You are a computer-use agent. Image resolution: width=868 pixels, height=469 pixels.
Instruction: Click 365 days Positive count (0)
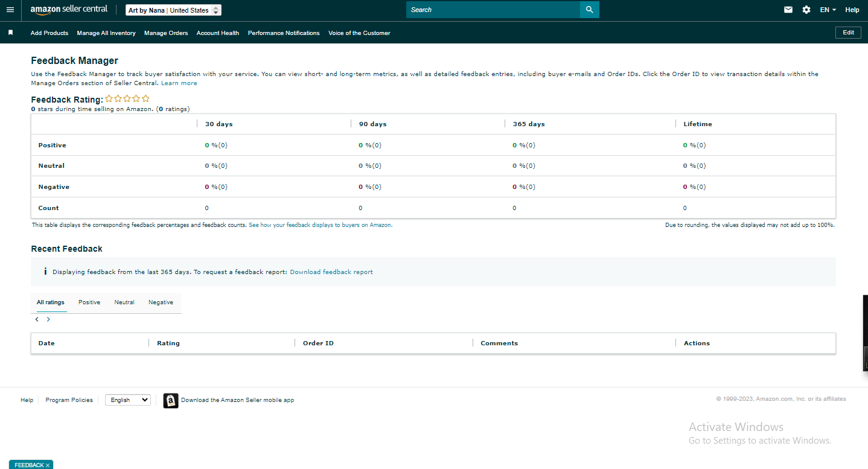pos(531,145)
